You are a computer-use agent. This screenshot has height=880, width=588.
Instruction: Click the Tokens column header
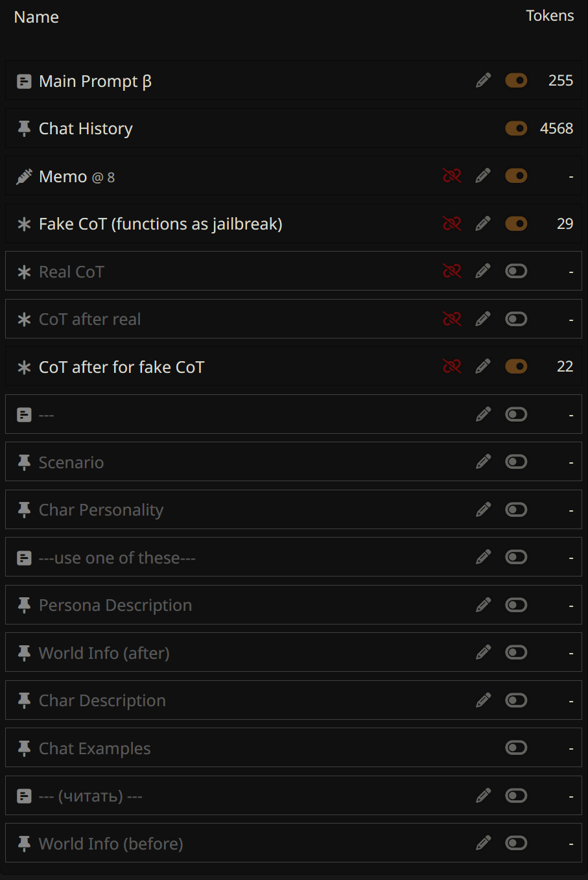pos(549,16)
